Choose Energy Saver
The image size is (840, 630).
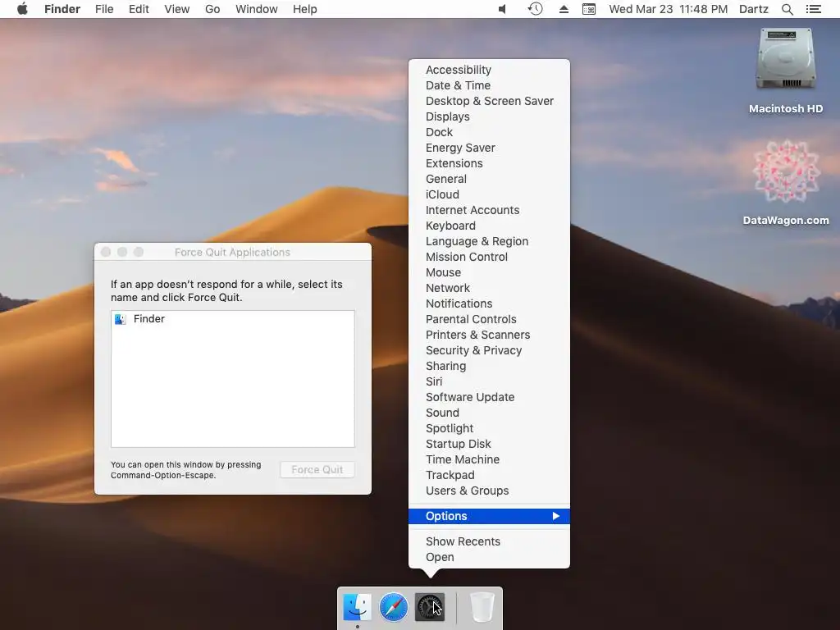pyautogui.click(x=489, y=148)
